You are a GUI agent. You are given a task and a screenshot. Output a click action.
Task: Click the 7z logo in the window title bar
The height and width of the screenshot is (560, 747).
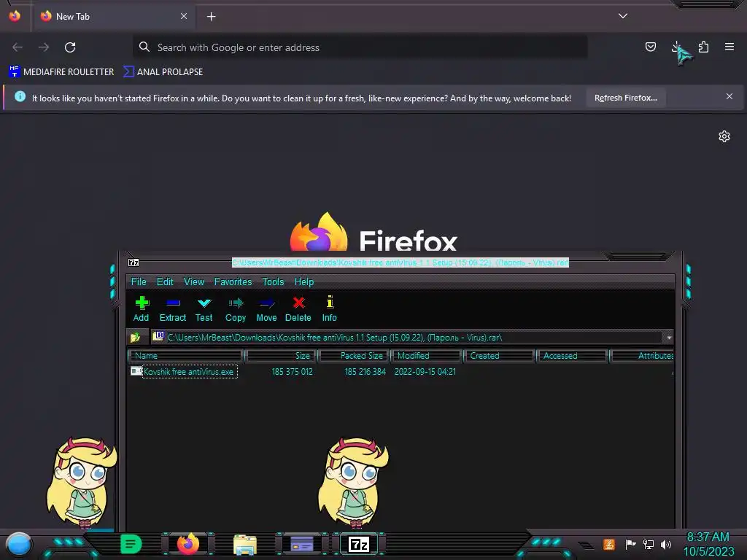(134, 262)
